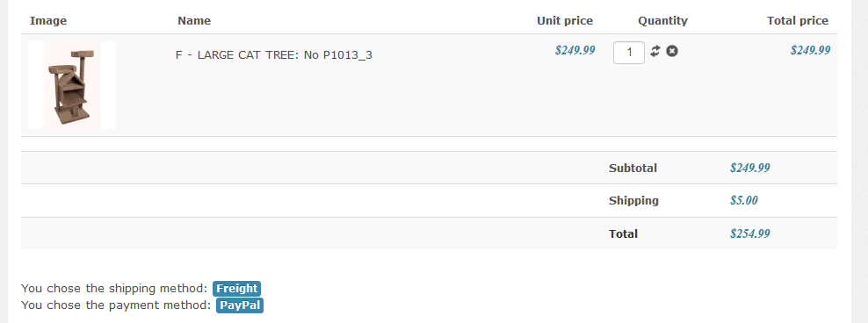Click the Name column header
868x323 pixels.
point(194,21)
